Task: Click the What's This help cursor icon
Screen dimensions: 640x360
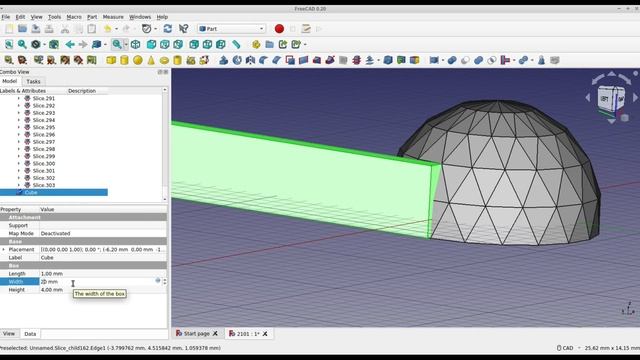Action: 184,29
